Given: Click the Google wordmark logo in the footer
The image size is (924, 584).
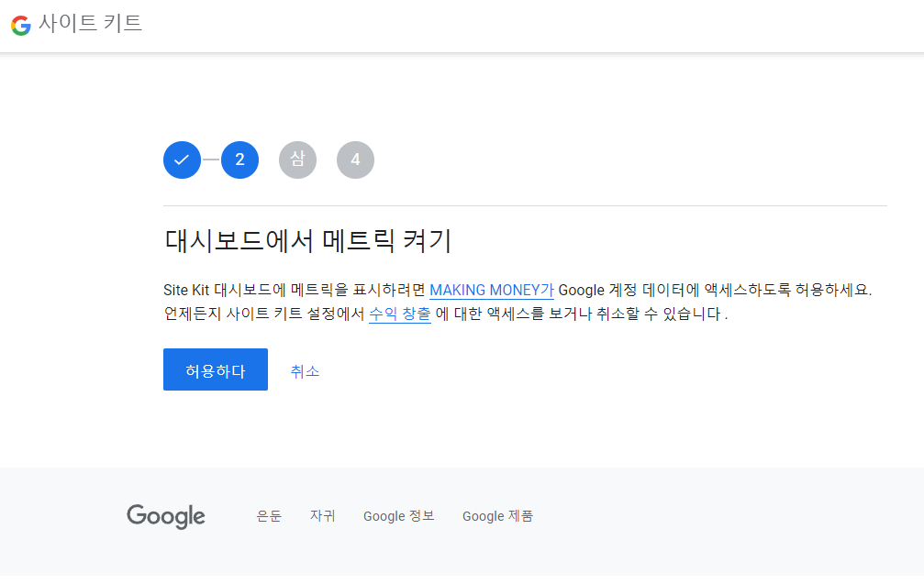Looking at the screenshot, I should [165, 516].
